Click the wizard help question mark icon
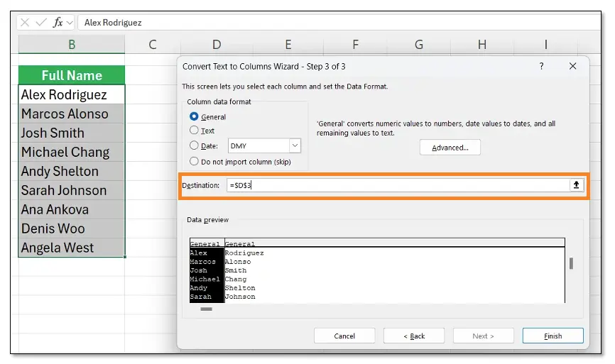This screenshot has width=615, height=364. point(541,66)
